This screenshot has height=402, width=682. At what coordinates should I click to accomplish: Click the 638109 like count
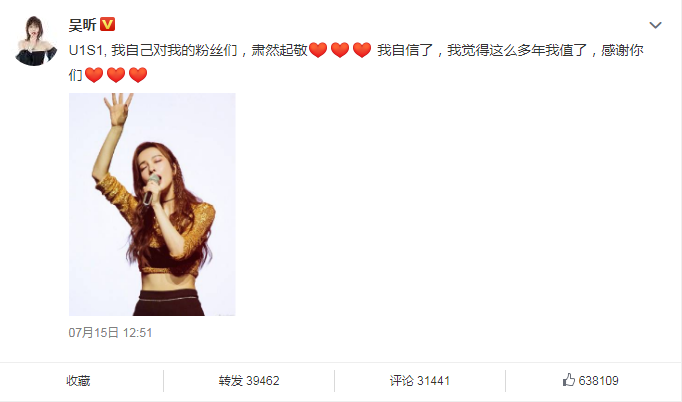click(598, 381)
